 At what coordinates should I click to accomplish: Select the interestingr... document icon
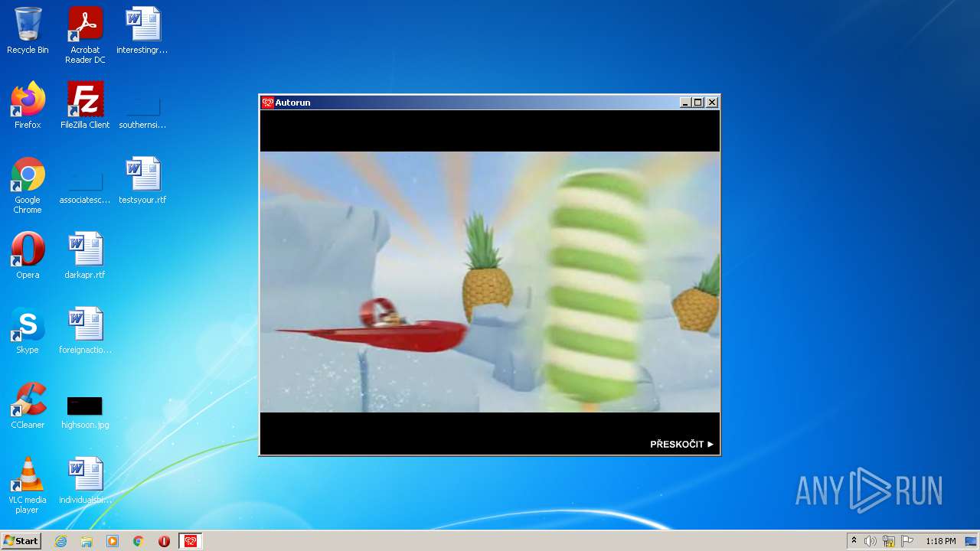142,31
